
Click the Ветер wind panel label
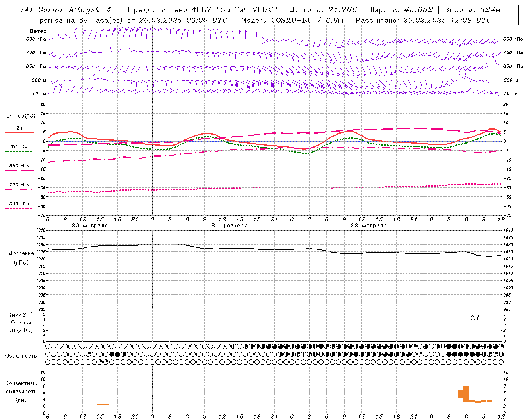38,31
